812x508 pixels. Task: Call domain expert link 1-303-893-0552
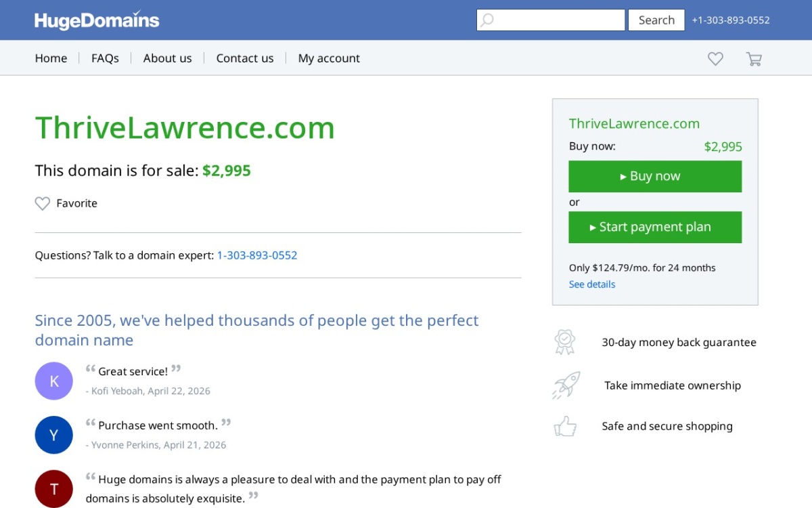pyautogui.click(x=257, y=255)
